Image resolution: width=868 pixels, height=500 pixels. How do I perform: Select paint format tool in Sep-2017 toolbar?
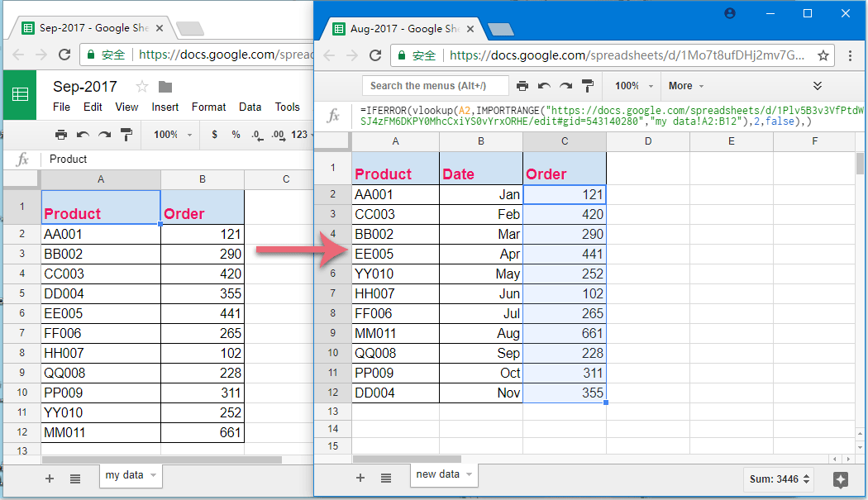click(126, 135)
